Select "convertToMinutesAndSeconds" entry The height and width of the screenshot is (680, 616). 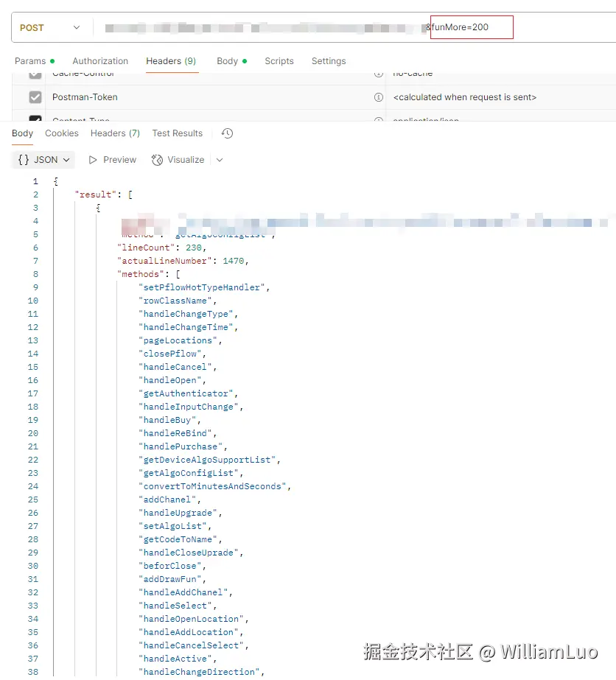212,486
